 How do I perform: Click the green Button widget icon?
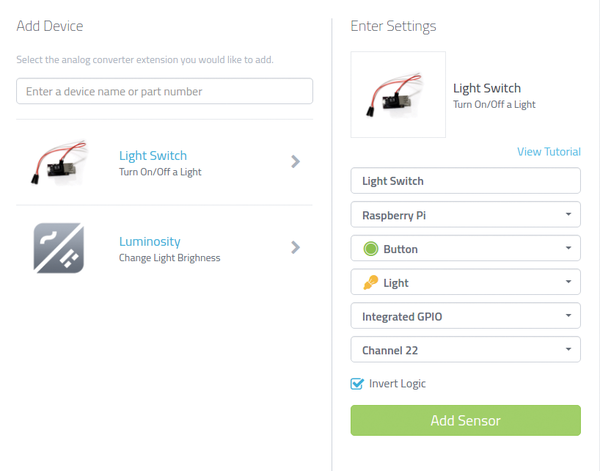(370, 249)
